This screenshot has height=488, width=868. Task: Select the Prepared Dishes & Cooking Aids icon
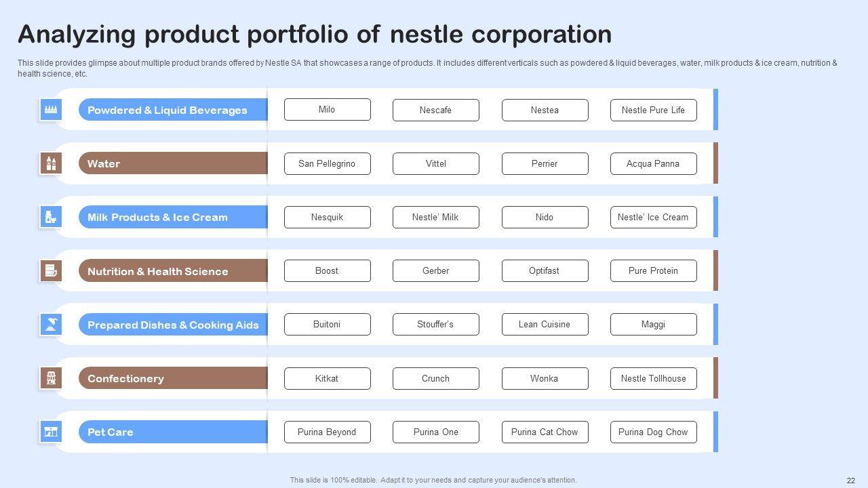point(51,325)
